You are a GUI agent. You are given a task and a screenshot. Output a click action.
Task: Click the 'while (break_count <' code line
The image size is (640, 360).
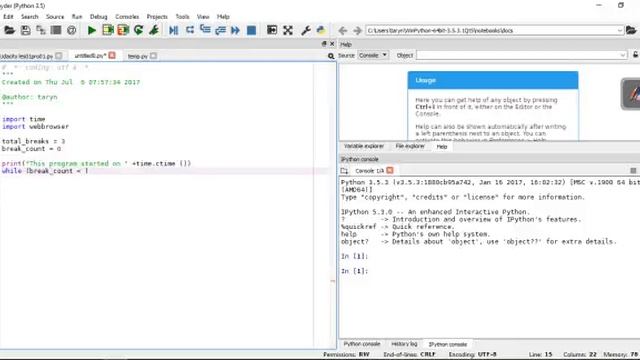pyautogui.click(x=45, y=171)
